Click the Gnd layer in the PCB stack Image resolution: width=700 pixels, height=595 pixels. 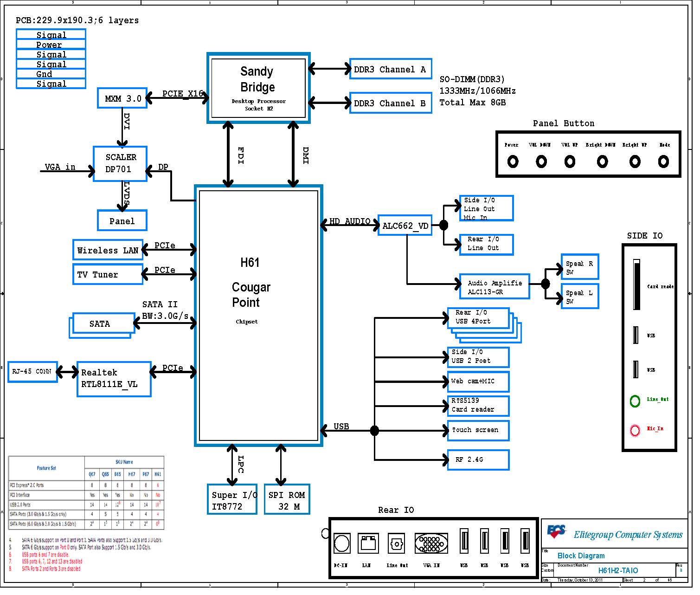(x=51, y=75)
